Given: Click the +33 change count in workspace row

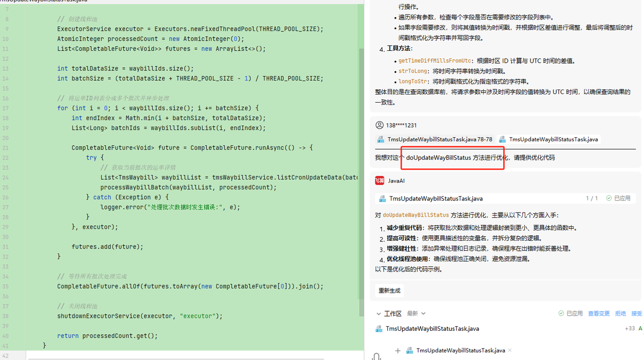Looking at the screenshot, I should (x=629, y=329).
